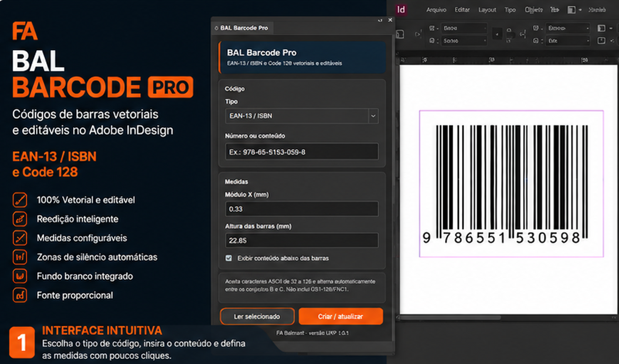Click the lock icon in the InDesign control bar
619x364 pixels.
(510, 34)
